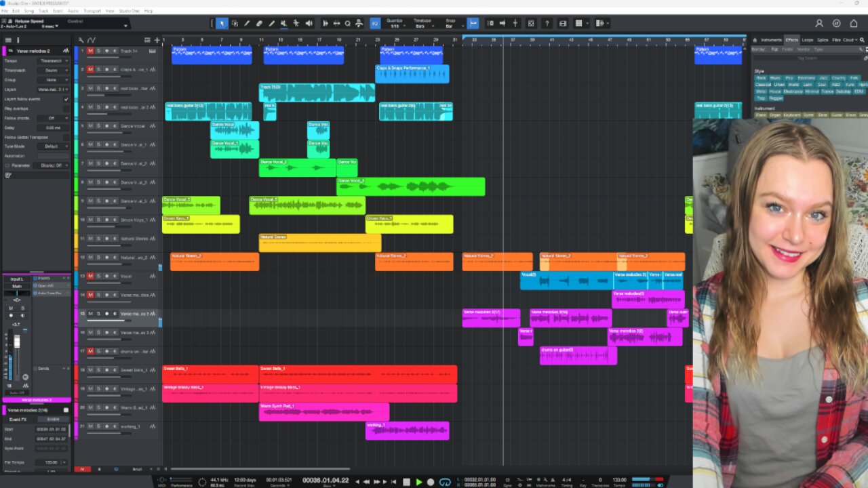Open the Layers dropdown
868x488 pixels.
[53, 89]
